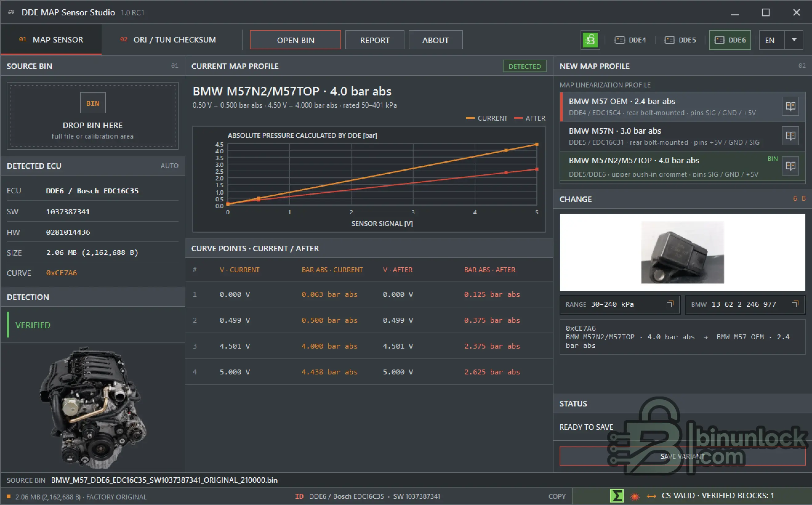Click the 0.375 bar abs cell

coord(492,320)
